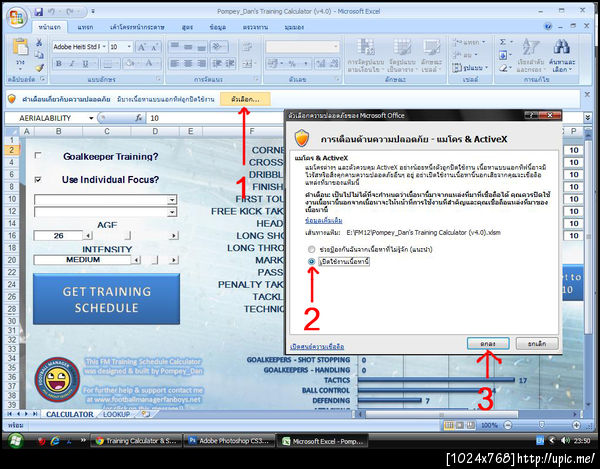Viewport: 600px width, 469px height.
Task: Click the Percent Style icon
Action: 292,64
